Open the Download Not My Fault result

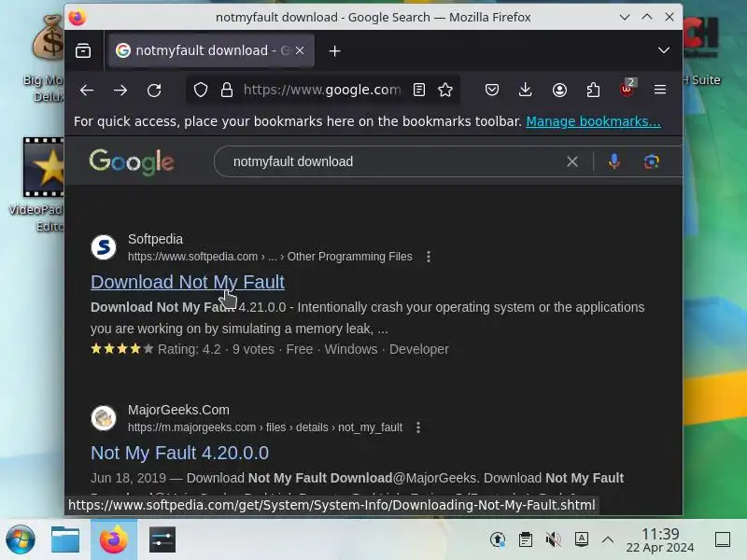pyautogui.click(x=188, y=282)
